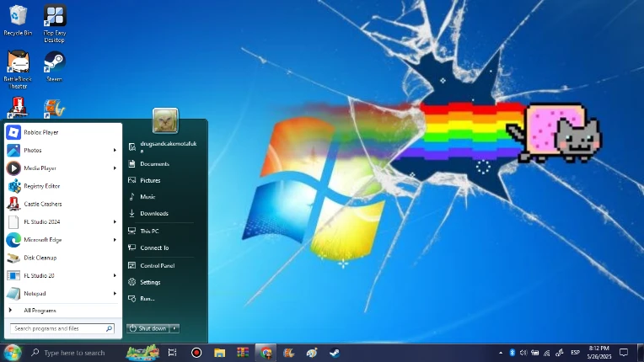Open WinRAR from the taskbar
Viewport: 644px width, 362px height.
(243, 353)
